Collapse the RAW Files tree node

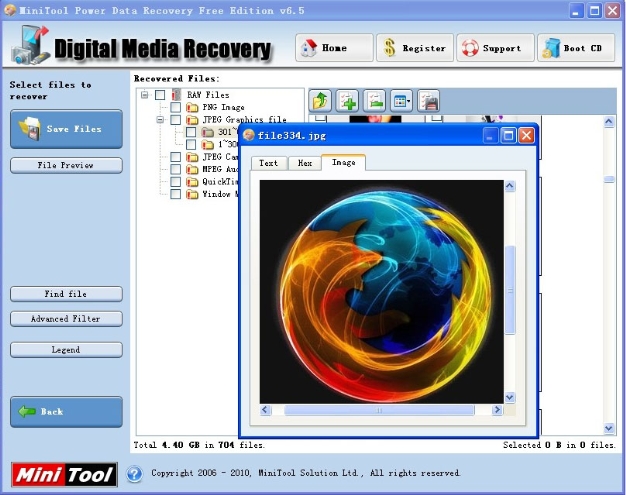click(145, 95)
